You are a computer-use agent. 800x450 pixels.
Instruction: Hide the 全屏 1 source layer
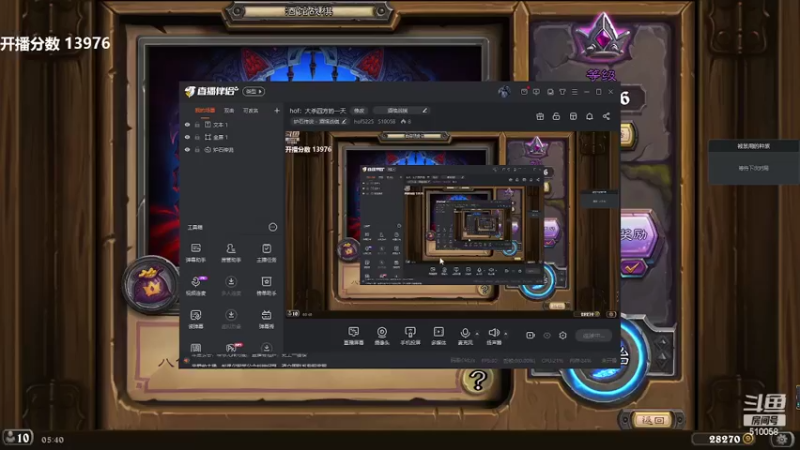point(187,137)
